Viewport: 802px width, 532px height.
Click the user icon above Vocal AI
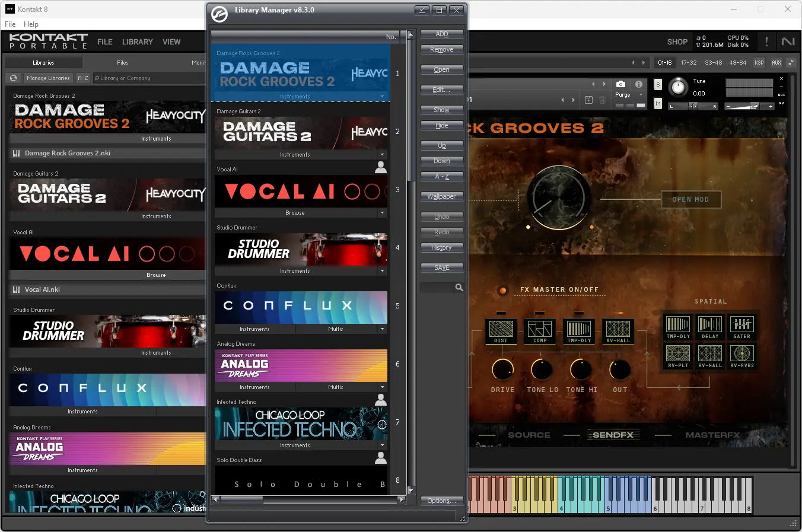click(381, 168)
